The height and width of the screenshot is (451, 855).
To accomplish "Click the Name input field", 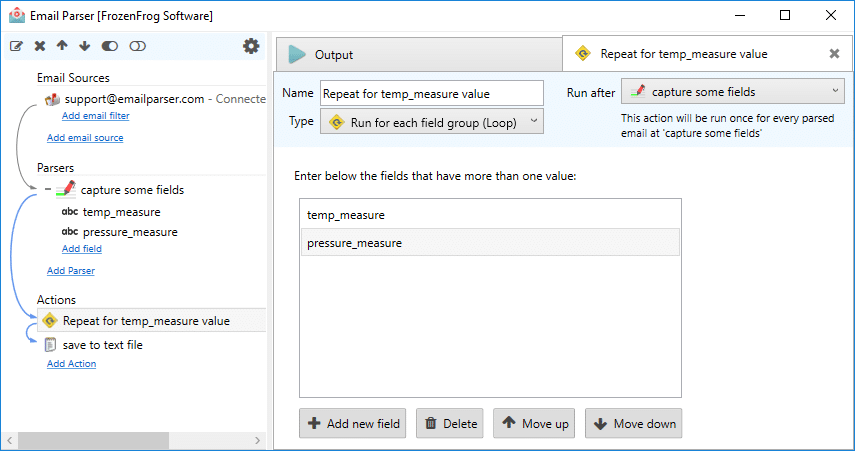I will tap(432, 93).
